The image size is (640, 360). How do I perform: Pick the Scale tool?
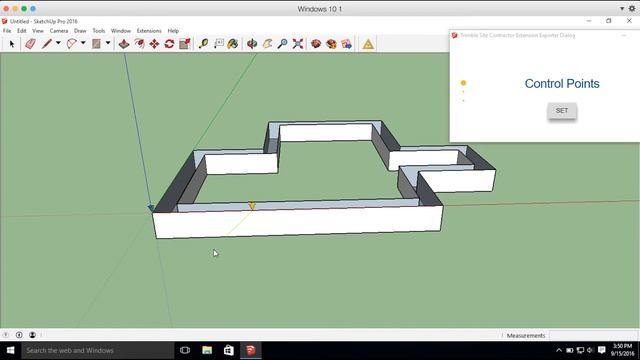tap(184, 44)
